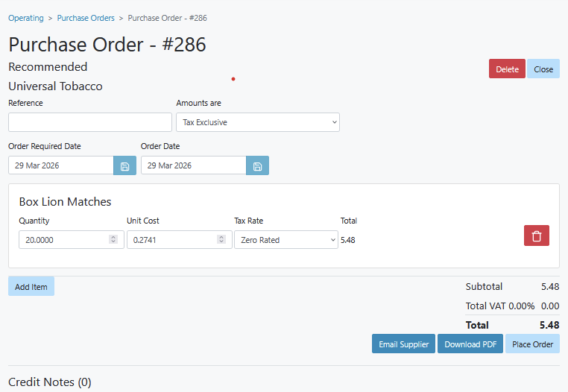Save the Order Date
This screenshot has width=568, height=392.
point(257,166)
